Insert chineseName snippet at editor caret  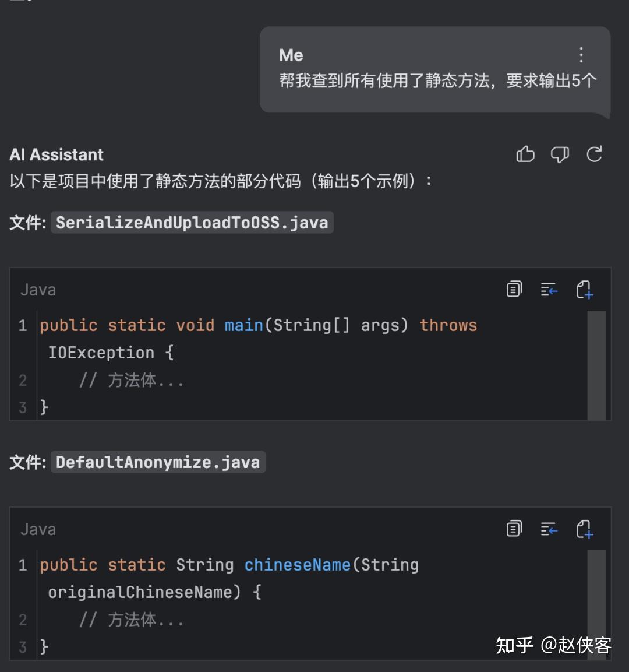click(549, 529)
